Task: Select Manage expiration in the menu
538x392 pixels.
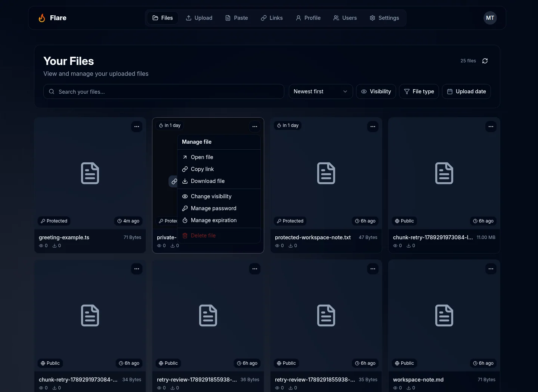Action: click(219, 220)
